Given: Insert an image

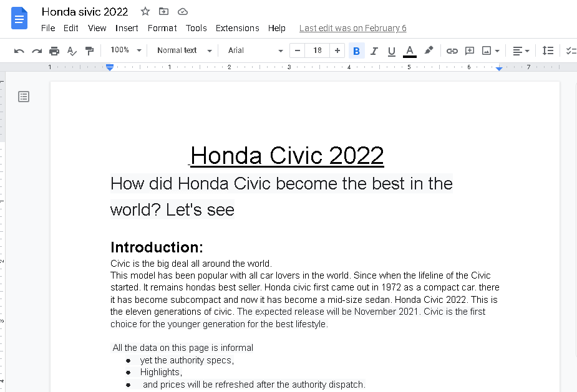Looking at the screenshot, I should [487, 50].
